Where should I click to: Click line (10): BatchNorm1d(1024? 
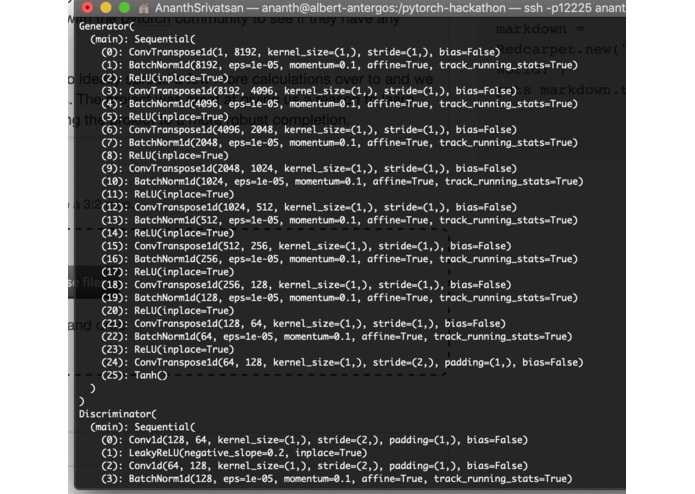tap(342, 181)
